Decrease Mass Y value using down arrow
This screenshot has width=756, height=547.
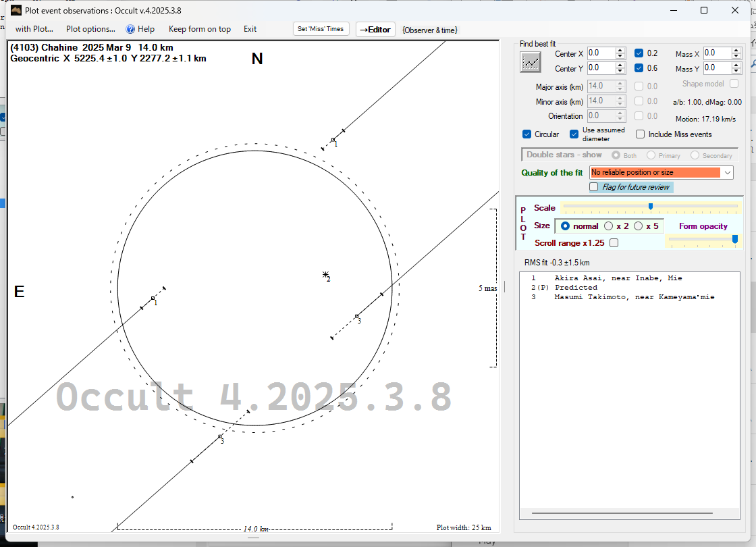[x=736, y=71]
